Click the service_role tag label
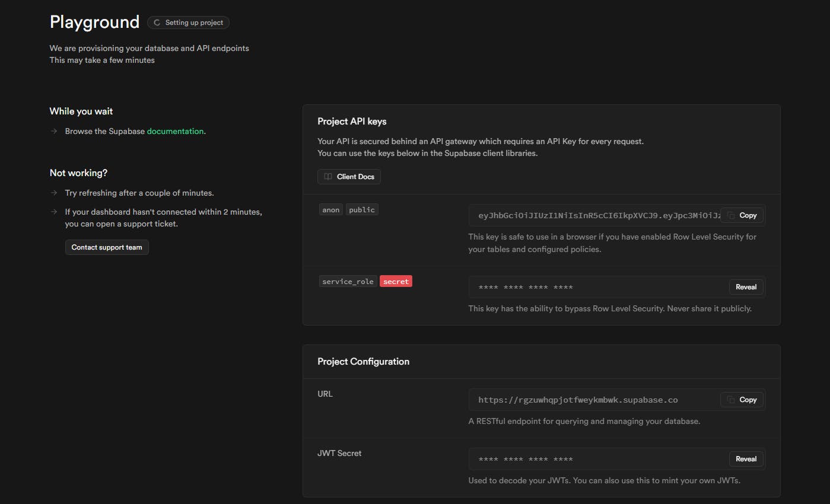Image resolution: width=830 pixels, height=504 pixels. pos(348,282)
